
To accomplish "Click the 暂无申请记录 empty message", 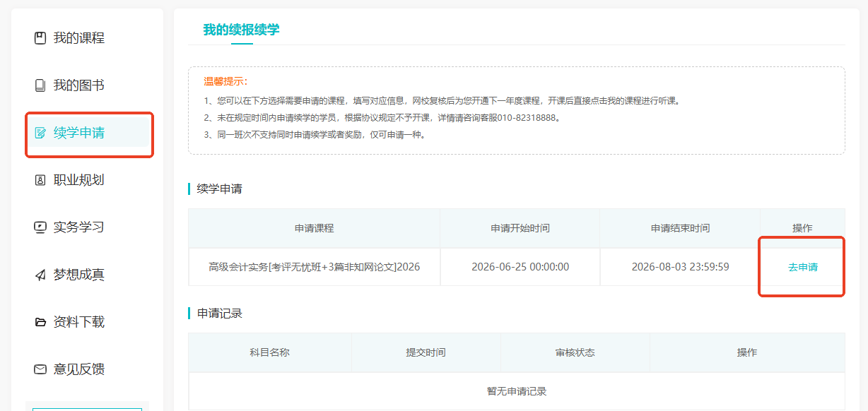I will point(517,391).
